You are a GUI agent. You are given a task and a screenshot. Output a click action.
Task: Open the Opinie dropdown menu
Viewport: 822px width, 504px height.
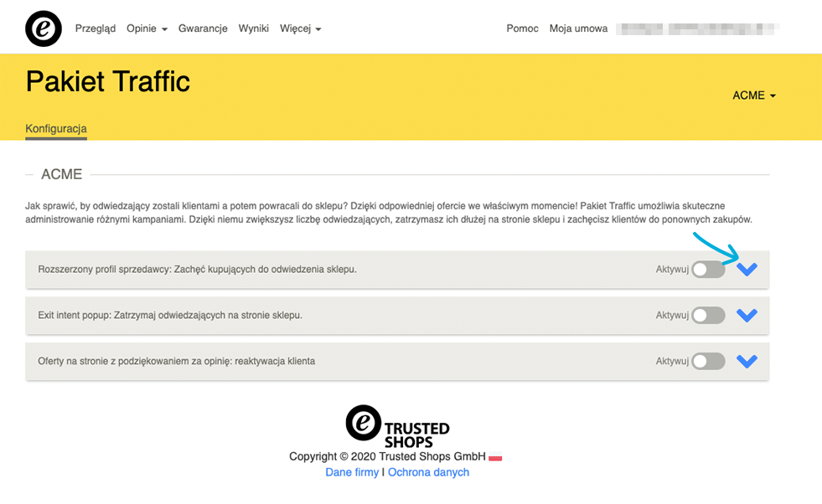click(147, 28)
